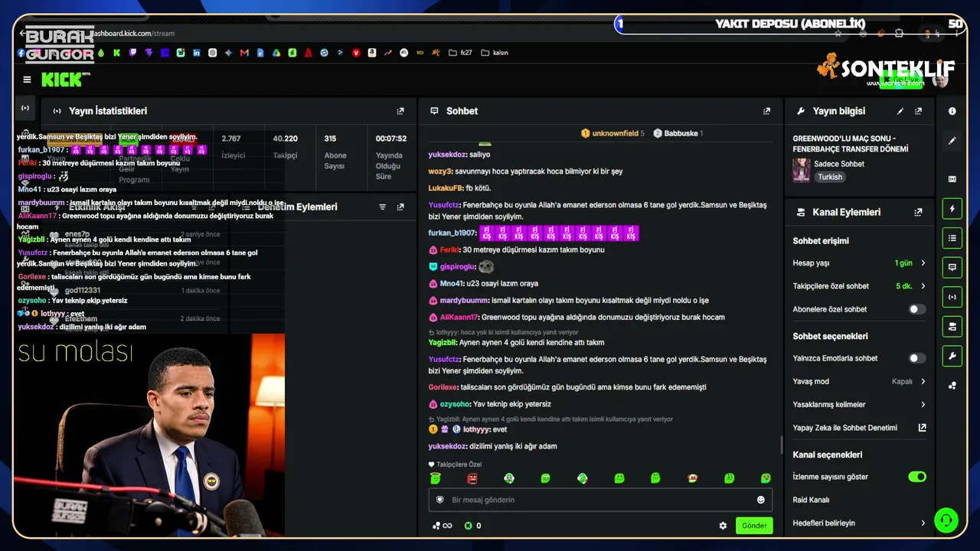
Task: Click into the Bir mesaj gönderin field
Action: (x=600, y=500)
